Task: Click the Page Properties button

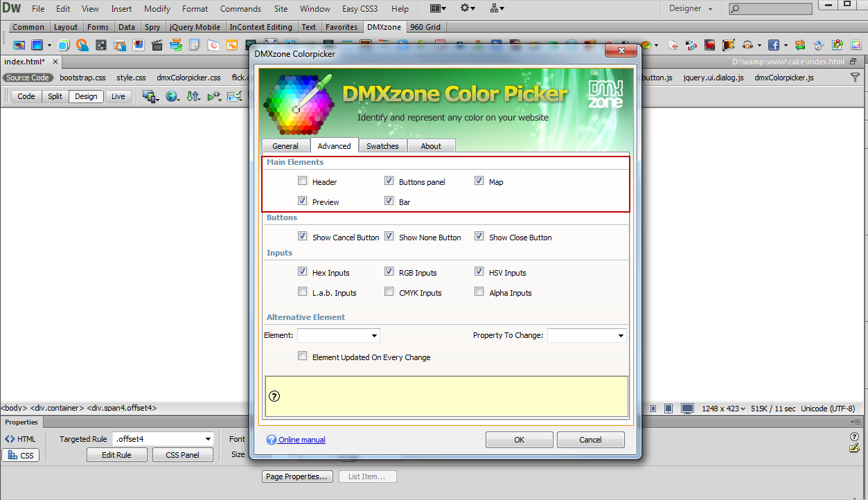Action: (x=297, y=476)
